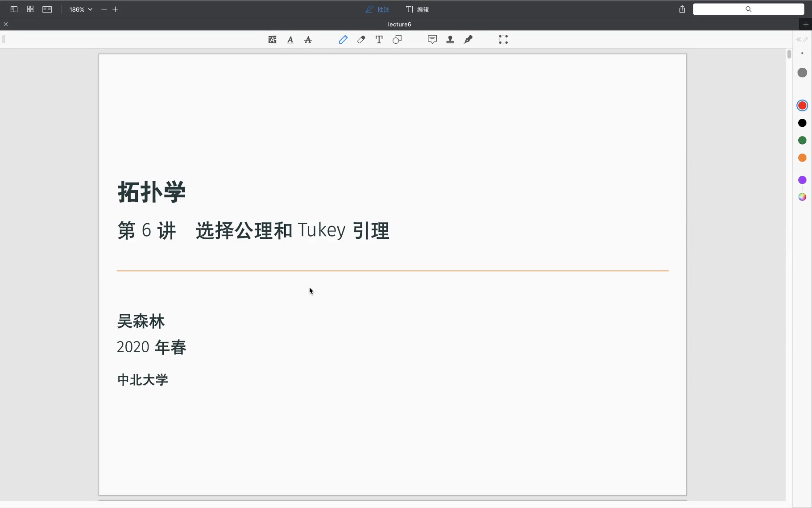
Task: Click the vertical scrollbar thumb
Action: (x=789, y=54)
